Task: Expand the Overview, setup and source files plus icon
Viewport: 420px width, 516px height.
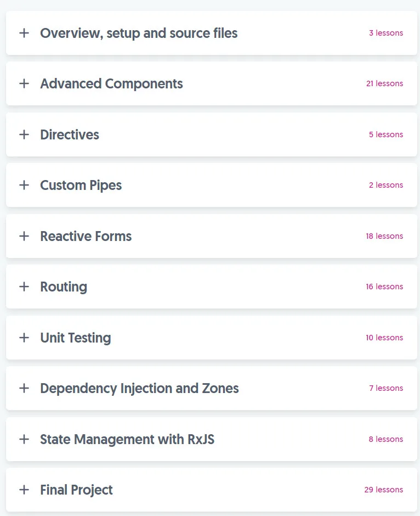Action: pyautogui.click(x=24, y=33)
